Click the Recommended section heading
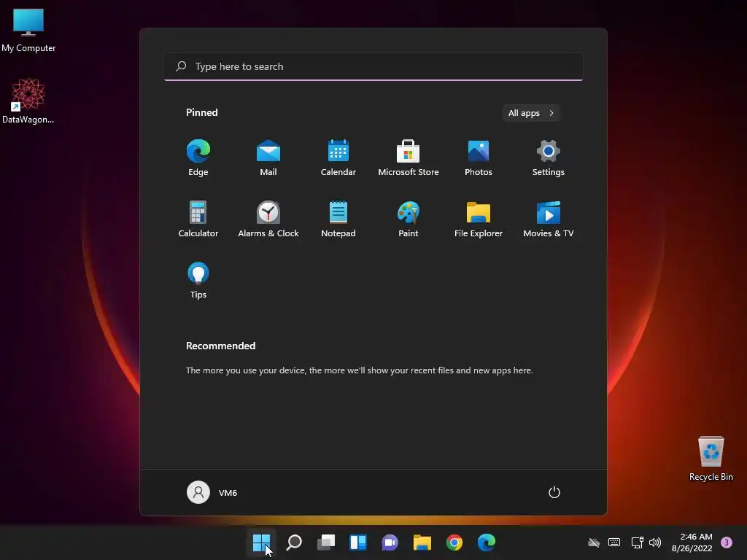 220,346
